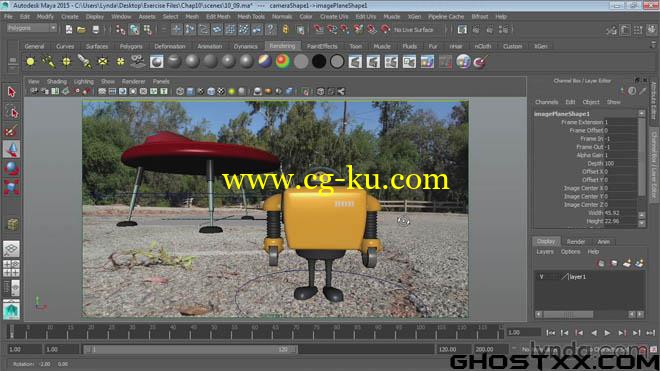The width and height of the screenshot is (660, 371).
Task: Click the Depth 100 value field
Action: click(621, 163)
